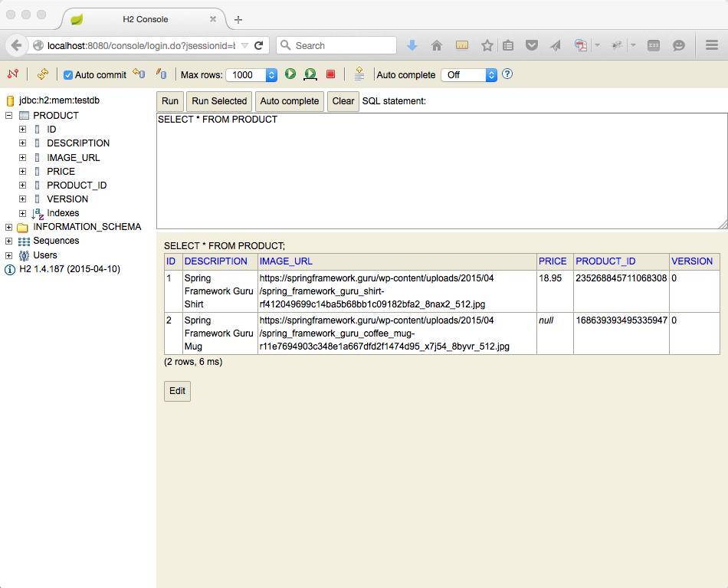Expand the PRODUCT_ID column node
The width and height of the screenshot is (728, 588).
pos(22,185)
